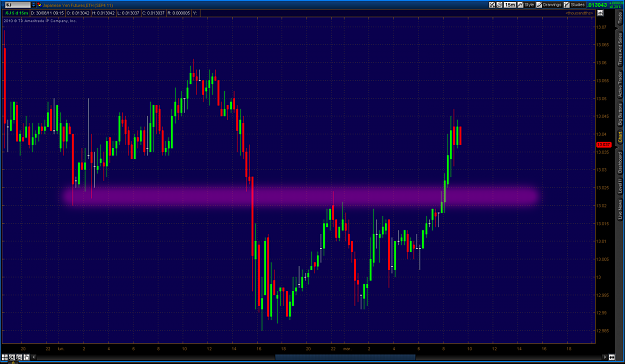
Task: Open the 15m timeframe selector
Action: 510,5
